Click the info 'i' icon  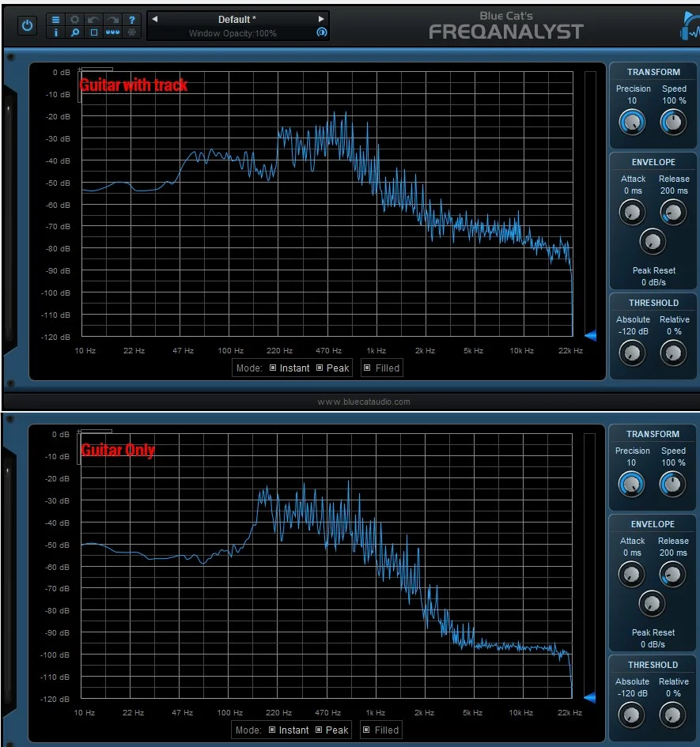click(x=56, y=32)
